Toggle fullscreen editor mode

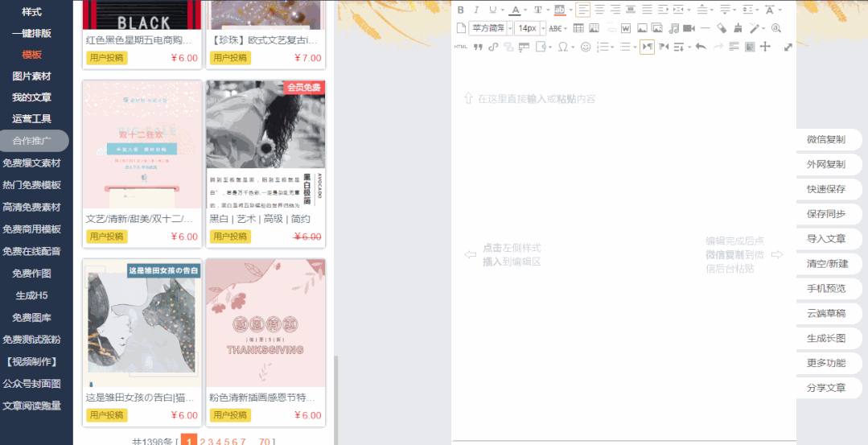point(788,47)
